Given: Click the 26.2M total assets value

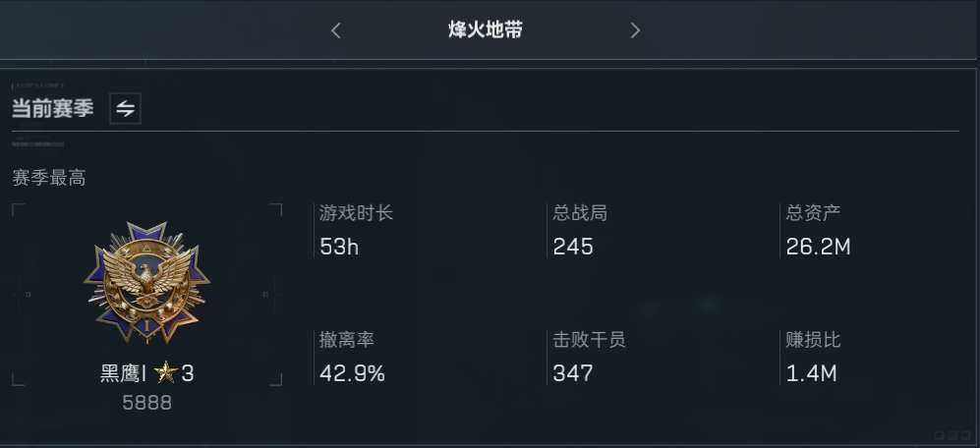Looking at the screenshot, I should pos(818,247).
